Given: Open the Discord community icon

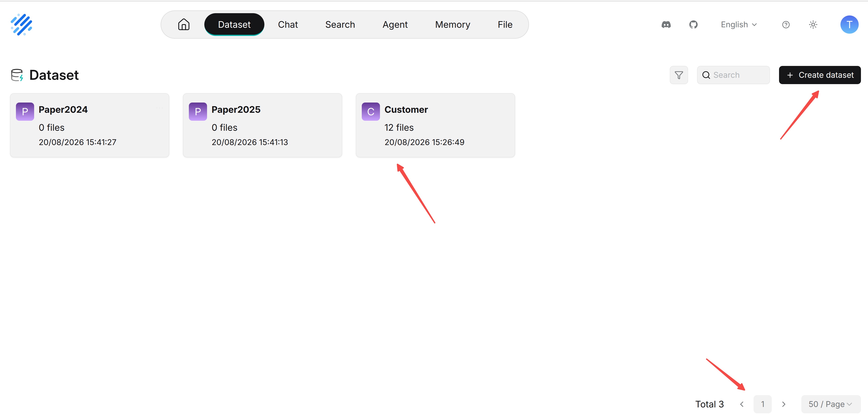Looking at the screenshot, I should [x=666, y=25].
